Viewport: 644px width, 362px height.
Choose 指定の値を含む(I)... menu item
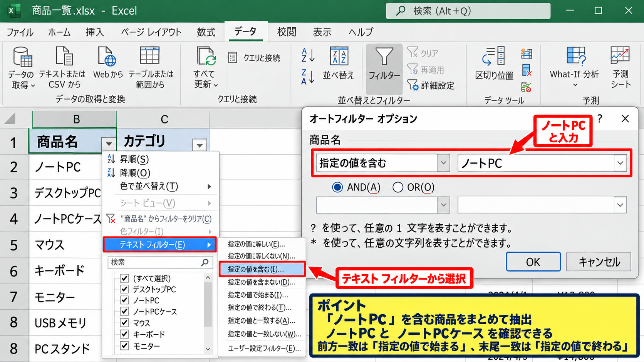coord(262,269)
